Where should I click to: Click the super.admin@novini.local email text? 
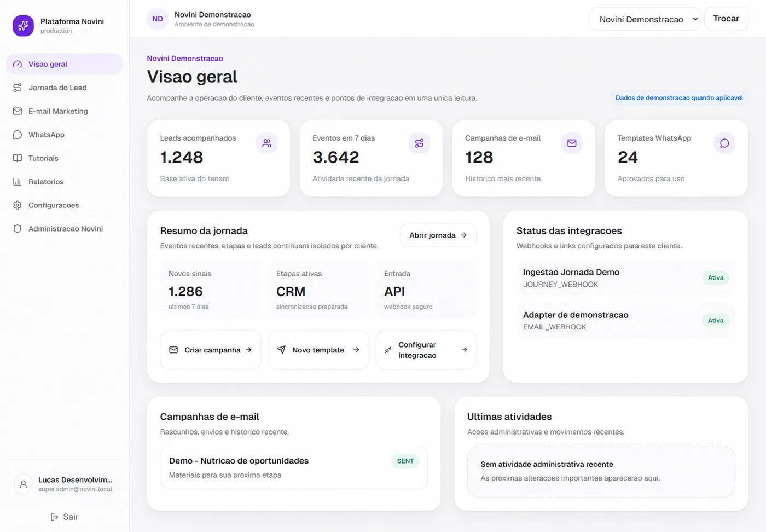75,490
